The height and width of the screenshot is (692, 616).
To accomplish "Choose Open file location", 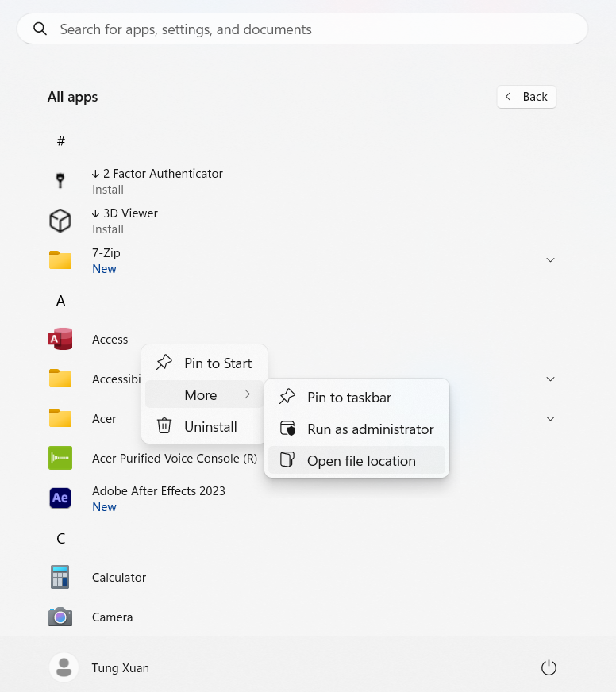I will [356, 460].
